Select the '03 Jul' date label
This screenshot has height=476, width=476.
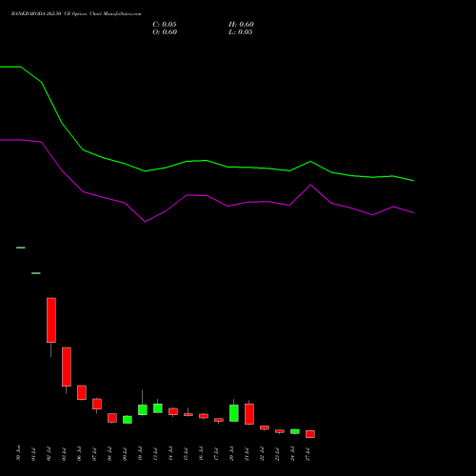pos(64,453)
